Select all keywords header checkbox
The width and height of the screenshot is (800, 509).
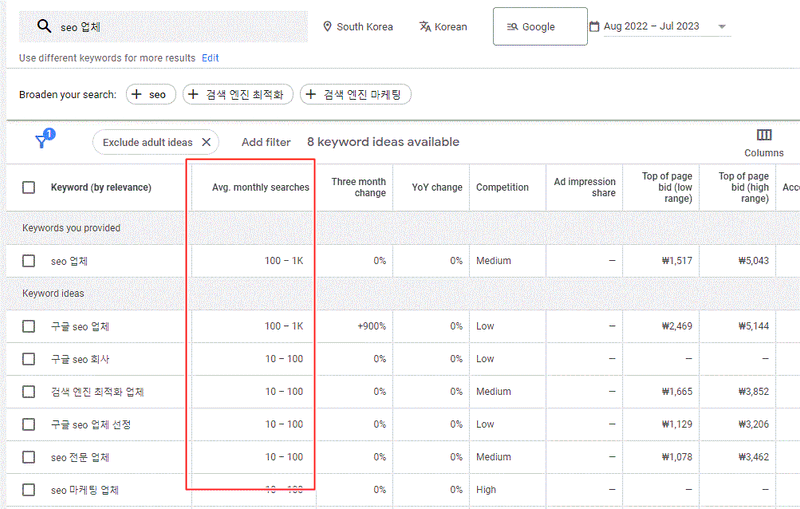(x=29, y=187)
